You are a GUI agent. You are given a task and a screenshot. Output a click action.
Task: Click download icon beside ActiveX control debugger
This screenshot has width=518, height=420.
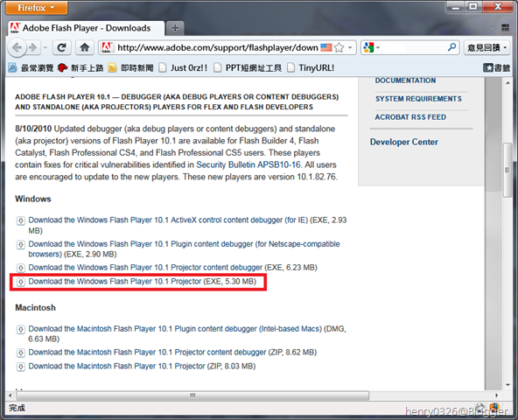pyautogui.click(x=20, y=220)
